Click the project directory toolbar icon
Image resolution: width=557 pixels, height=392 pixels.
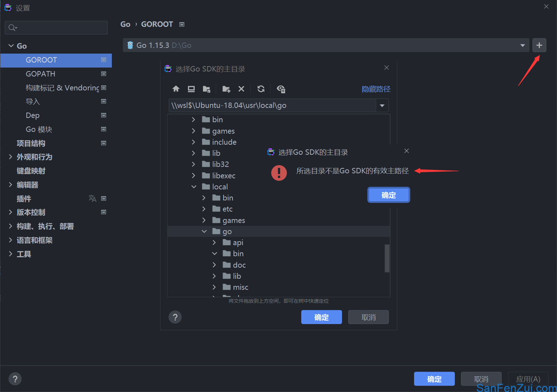[207, 89]
